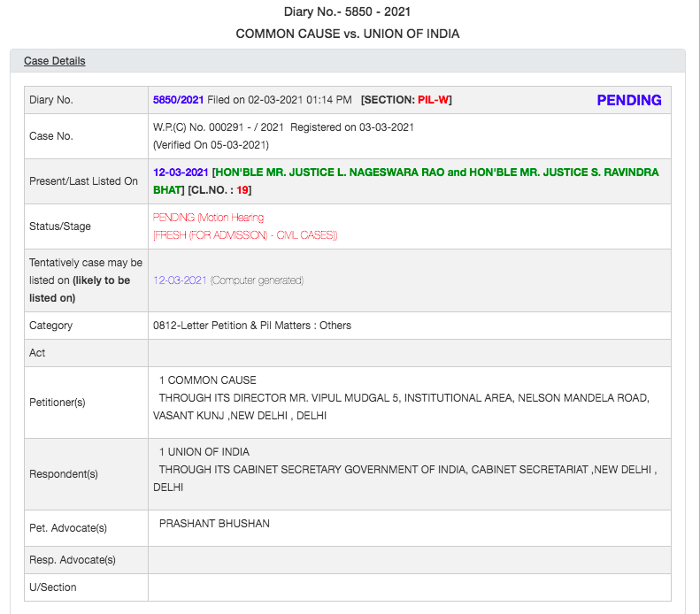The width and height of the screenshot is (700, 614).
Task: Select the Act row label
Action: [37, 353]
